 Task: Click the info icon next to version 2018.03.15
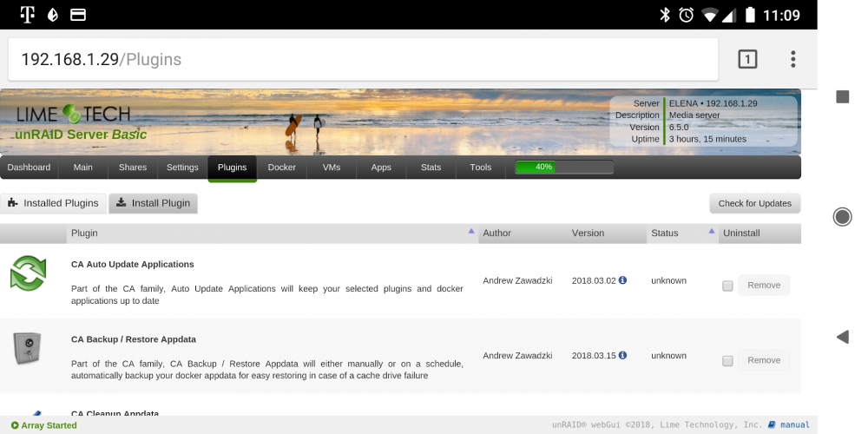pos(622,355)
